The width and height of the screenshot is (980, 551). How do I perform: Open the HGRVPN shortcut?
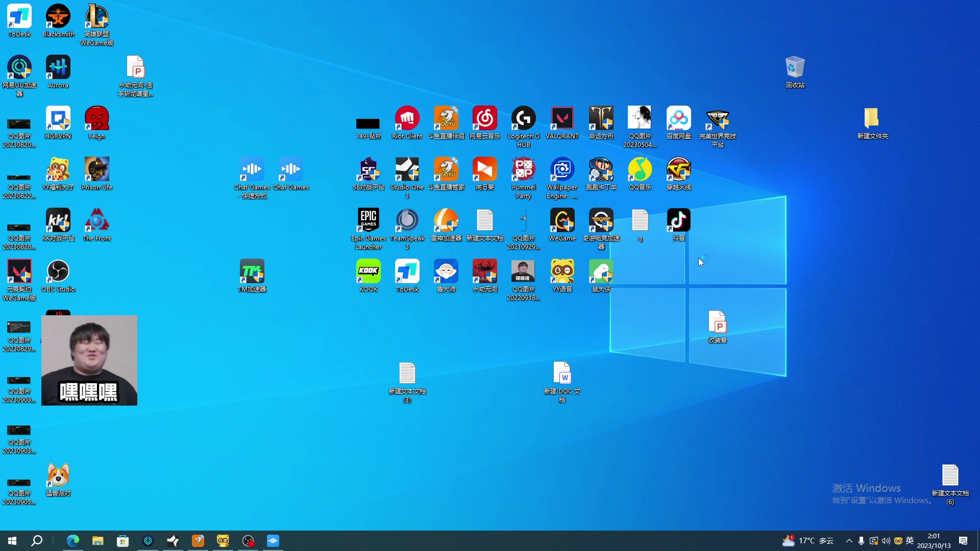click(58, 123)
